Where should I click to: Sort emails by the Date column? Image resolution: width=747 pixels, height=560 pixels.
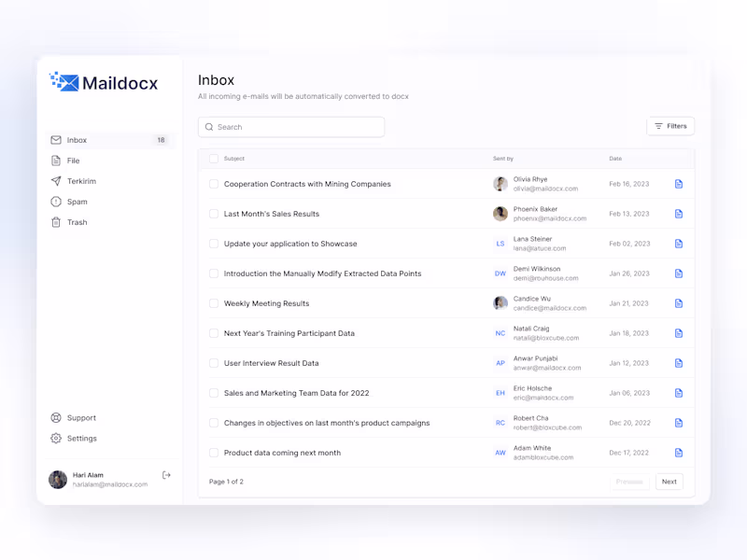point(614,159)
